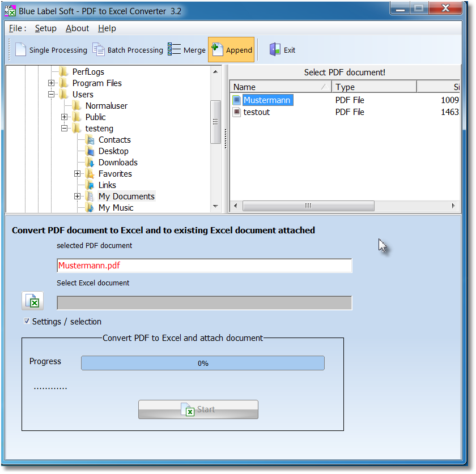The width and height of the screenshot is (476, 474).
Task: Click the Start conversion button
Action: coord(198,409)
